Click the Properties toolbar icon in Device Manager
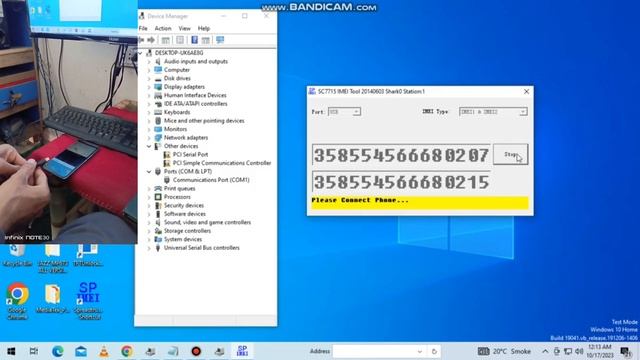Screen dimensions: 640x360 pyautogui.click(x=180, y=40)
